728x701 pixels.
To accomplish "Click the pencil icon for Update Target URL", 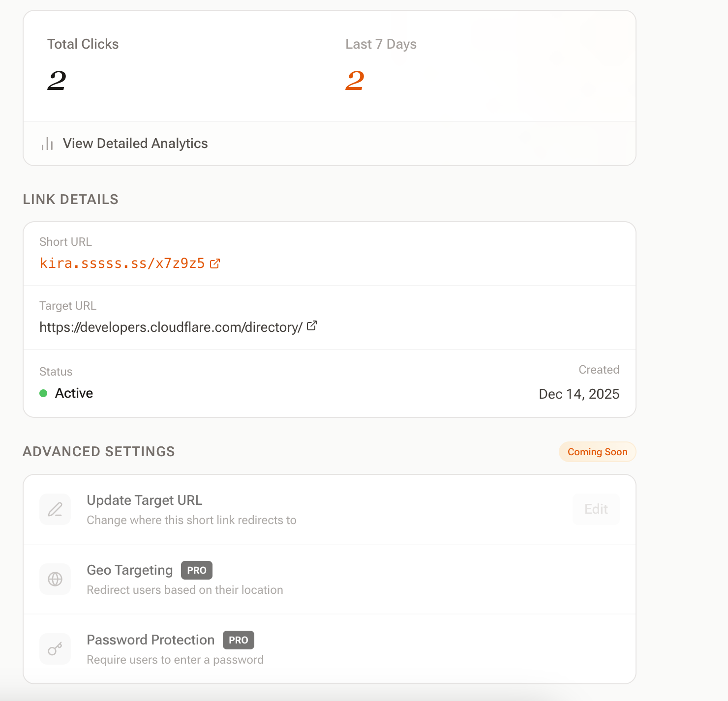I will tap(55, 509).
